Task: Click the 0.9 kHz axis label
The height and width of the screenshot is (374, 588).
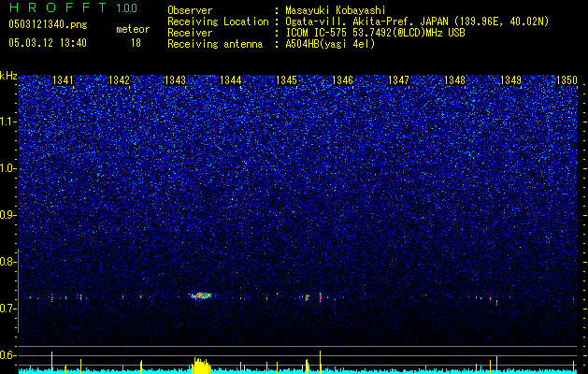Action: point(7,215)
